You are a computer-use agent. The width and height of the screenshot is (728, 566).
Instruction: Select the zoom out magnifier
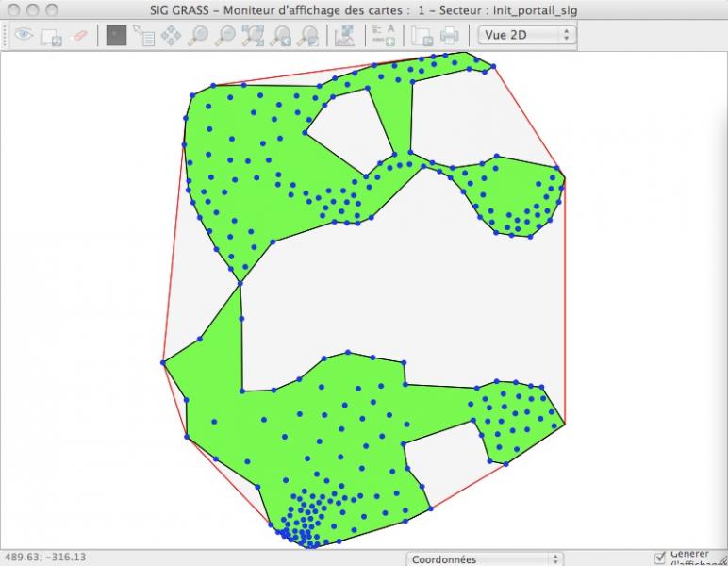click(x=225, y=36)
